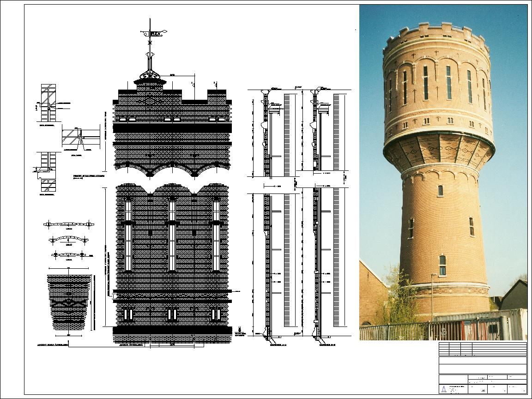The height and width of the screenshot is (399, 532).
Task: Select the brick diamond pattern panel detail
Action: click(x=69, y=303)
